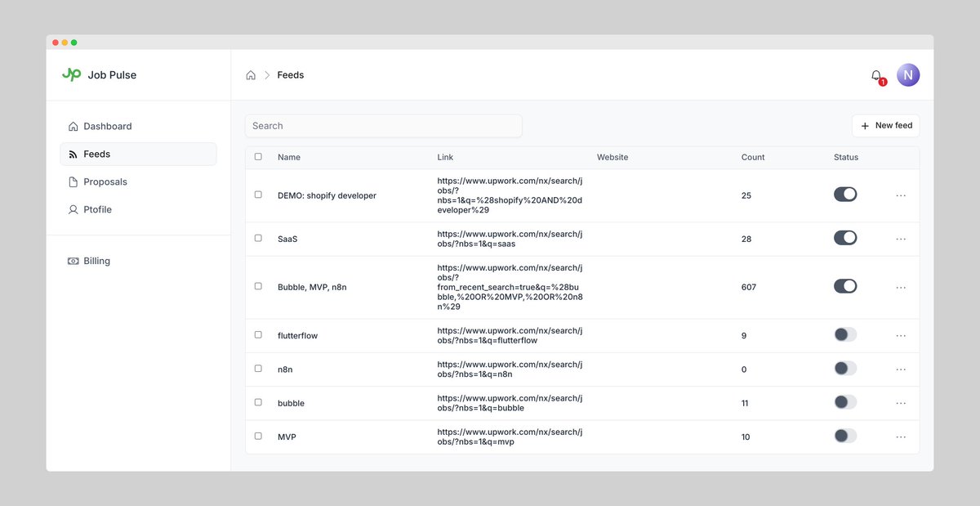The image size is (980, 506).
Task: Select the DEMO: shopify developer row checkbox
Action: tap(258, 195)
